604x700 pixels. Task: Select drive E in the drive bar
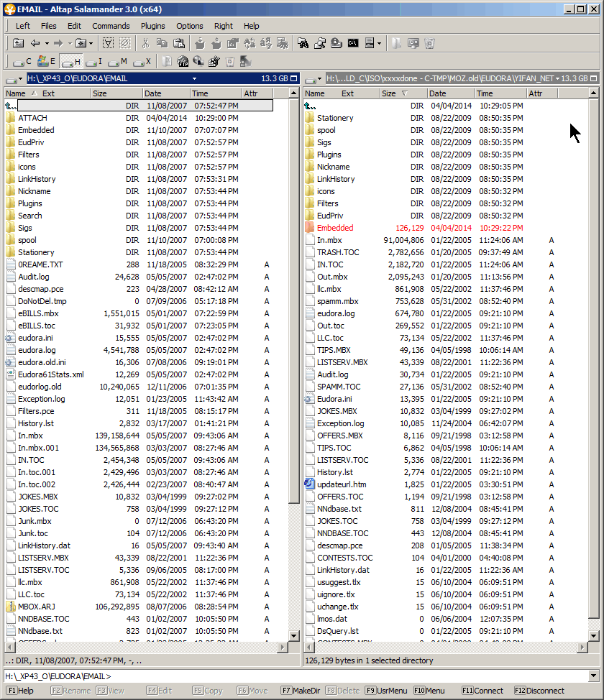click(x=46, y=62)
